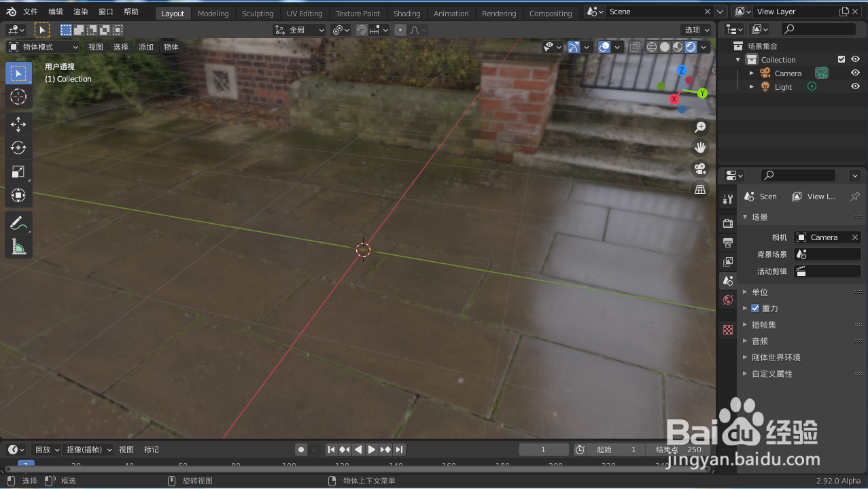Screen dimensions: 868x489
Task: Click the zoom magnifier icon beside the viewport
Action: coord(700,127)
